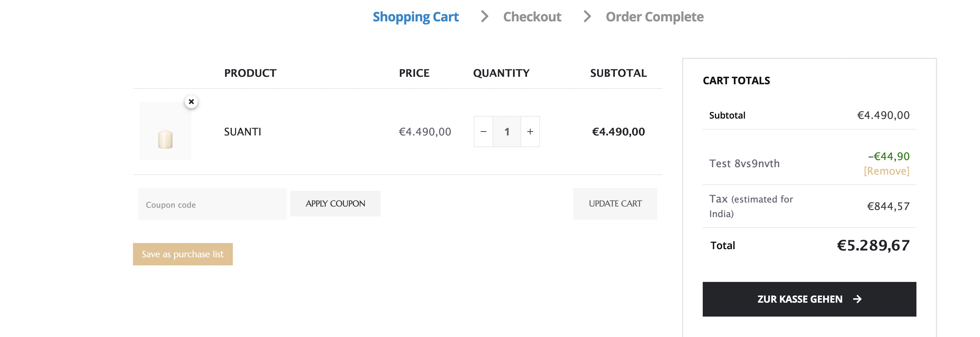Open the SUANTI candle product thumbnail
The height and width of the screenshot is (337, 980).
tap(165, 131)
